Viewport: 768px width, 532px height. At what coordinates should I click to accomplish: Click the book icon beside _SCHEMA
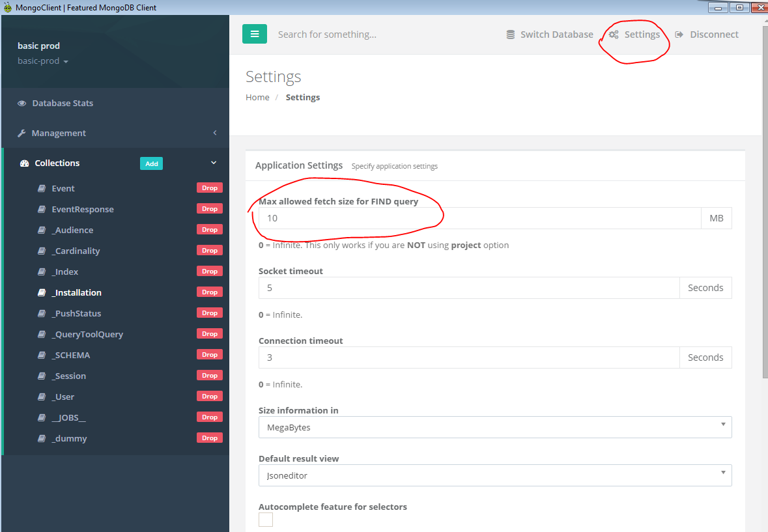pyautogui.click(x=42, y=356)
